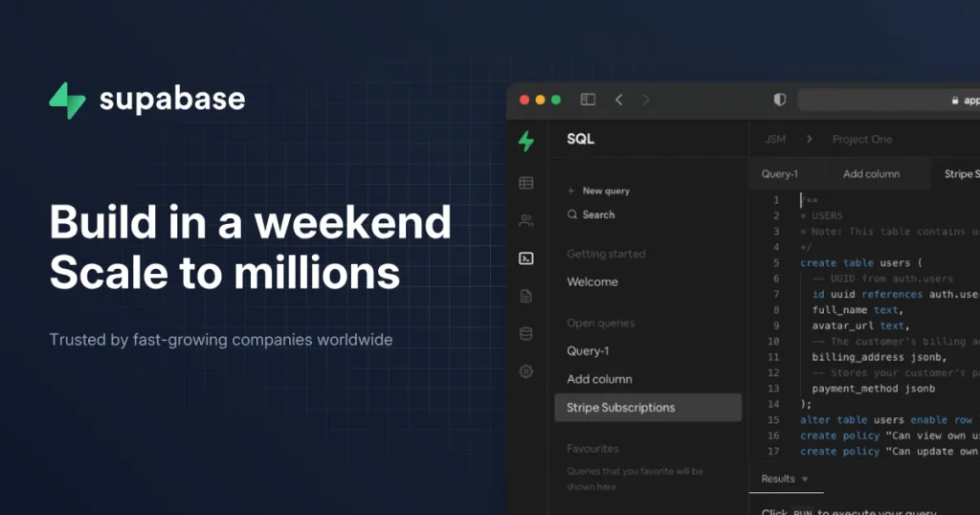The height and width of the screenshot is (515, 980).
Task: Click the Search label in SQL panel
Action: (x=599, y=214)
